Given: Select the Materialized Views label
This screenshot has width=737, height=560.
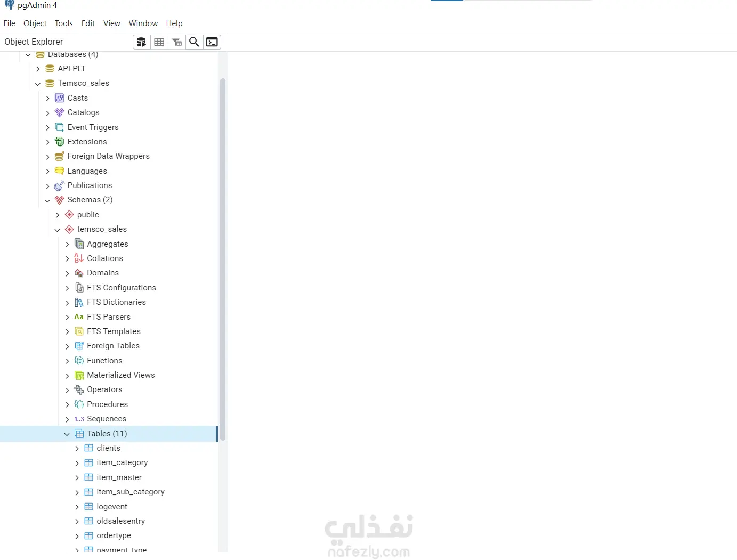Looking at the screenshot, I should [x=121, y=375].
